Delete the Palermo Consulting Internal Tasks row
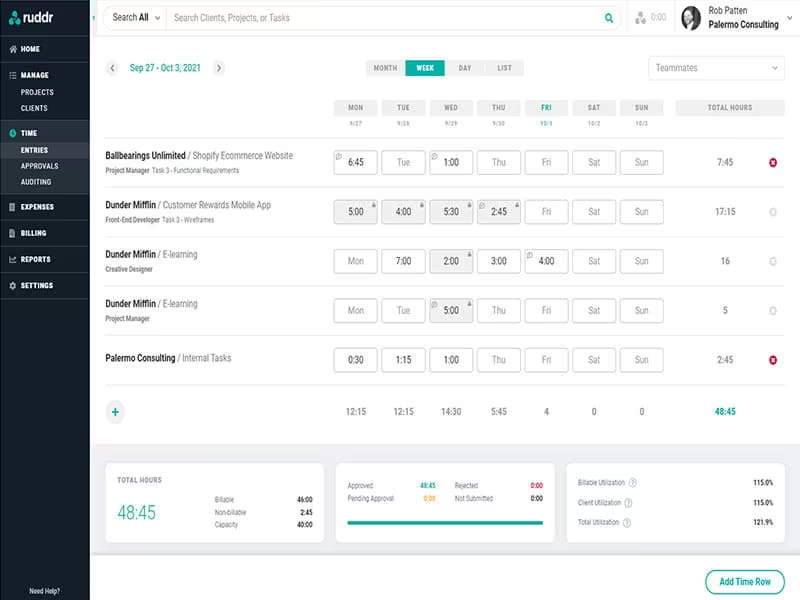Screen dimensions: 800x600 pos(773,360)
